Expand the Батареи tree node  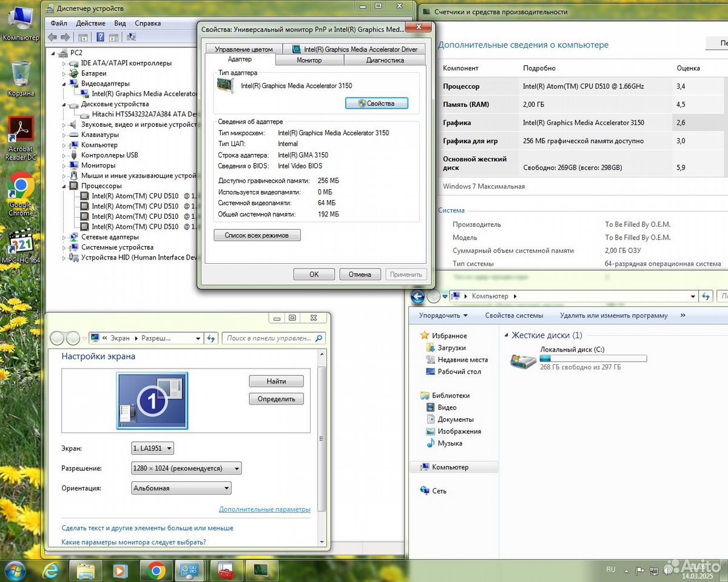(64, 73)
